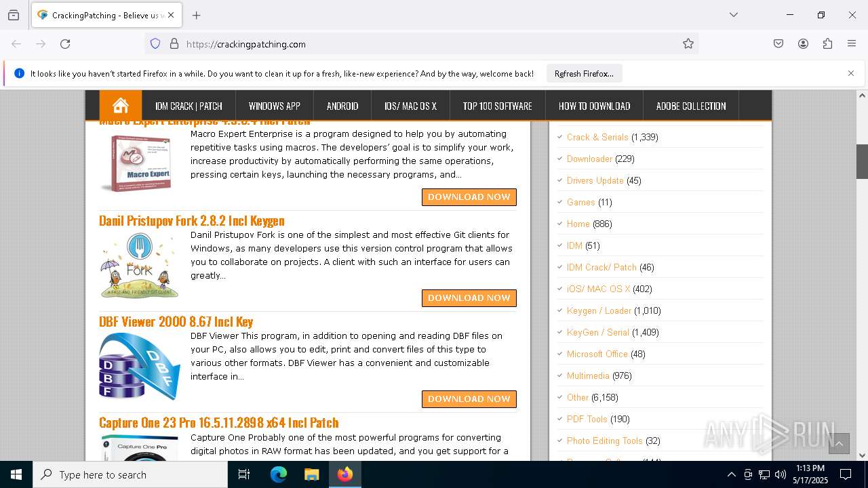Open the IDM CRACK | PATCH menu
Viewport: 868px width, 488px height.
click(x=189, y=106)
